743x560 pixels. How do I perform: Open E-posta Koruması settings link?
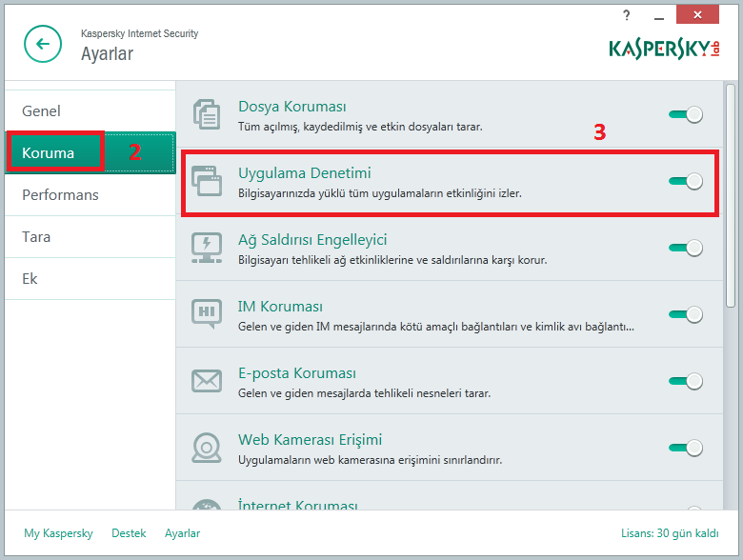coord(296,373)
